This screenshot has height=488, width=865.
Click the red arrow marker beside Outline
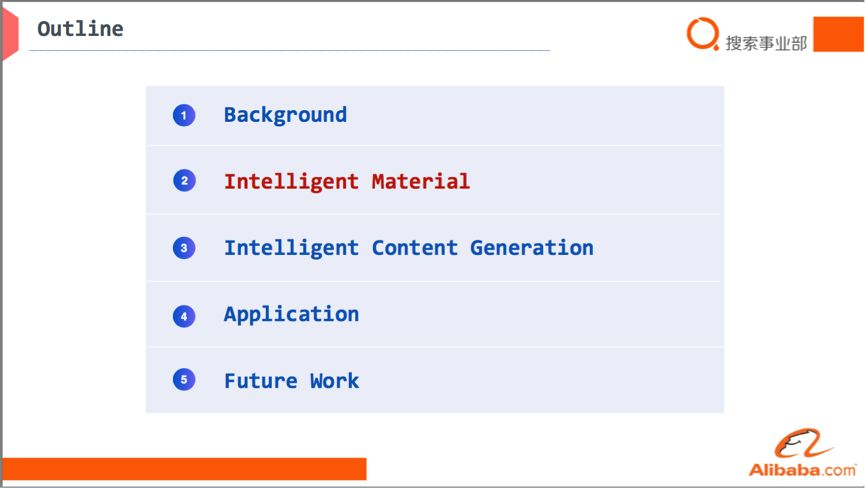pos(10,33)
